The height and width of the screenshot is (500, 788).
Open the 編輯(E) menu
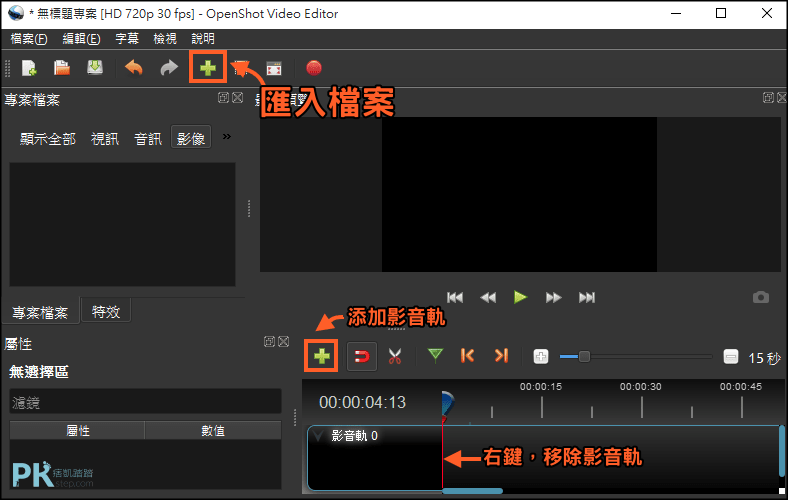pos(81,39)
